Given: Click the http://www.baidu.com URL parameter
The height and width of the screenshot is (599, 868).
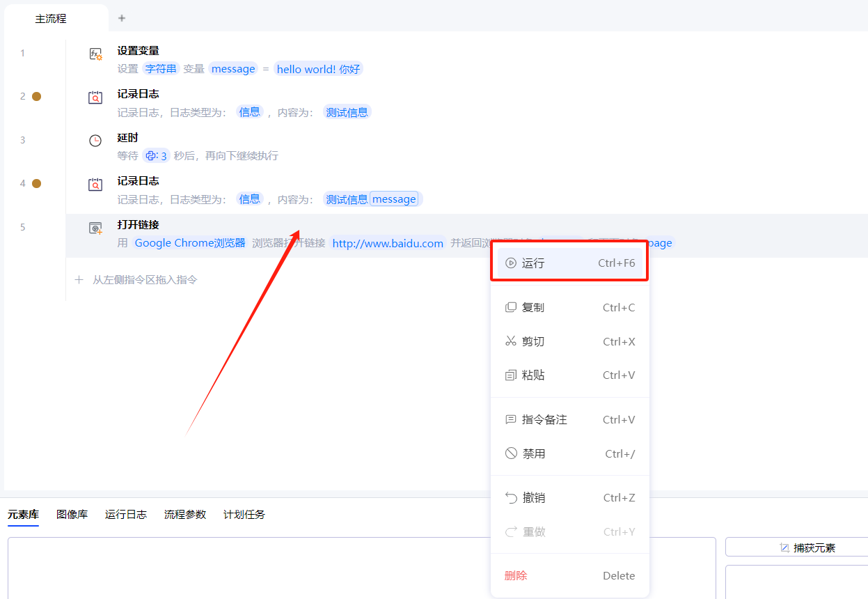Looking at the screenshot, I should coord(388,243).
